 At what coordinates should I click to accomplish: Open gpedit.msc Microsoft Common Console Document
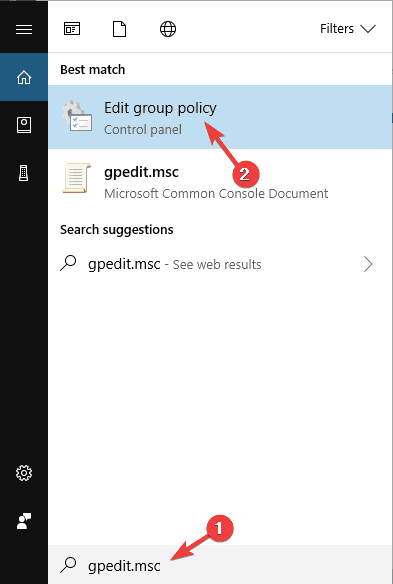tap(220, 181)
